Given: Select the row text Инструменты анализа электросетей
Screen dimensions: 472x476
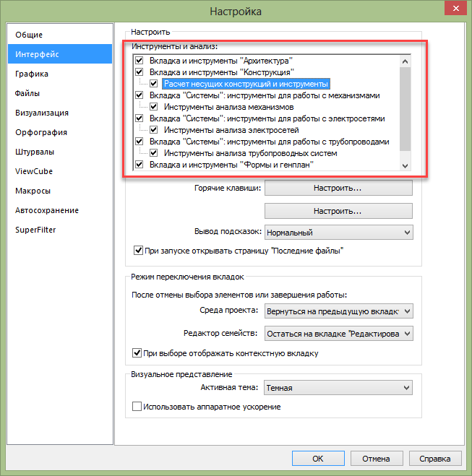Looking at the screenshot, I should (x=231, y=130).
